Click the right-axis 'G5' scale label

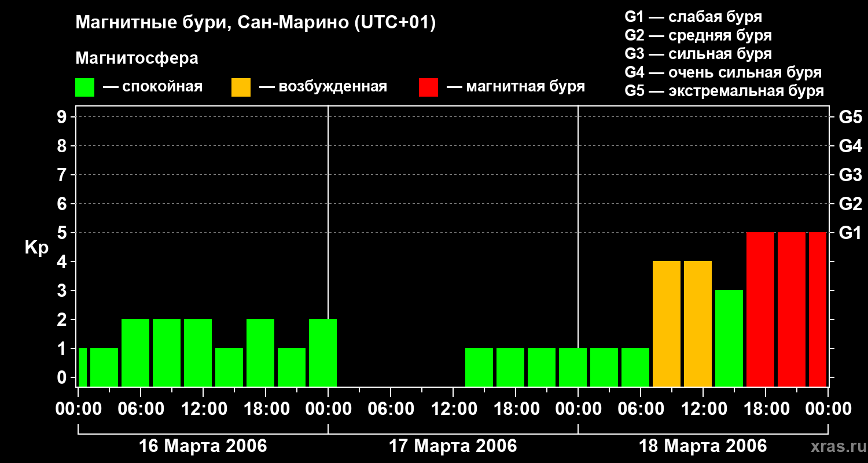click(x=850, y=117)
